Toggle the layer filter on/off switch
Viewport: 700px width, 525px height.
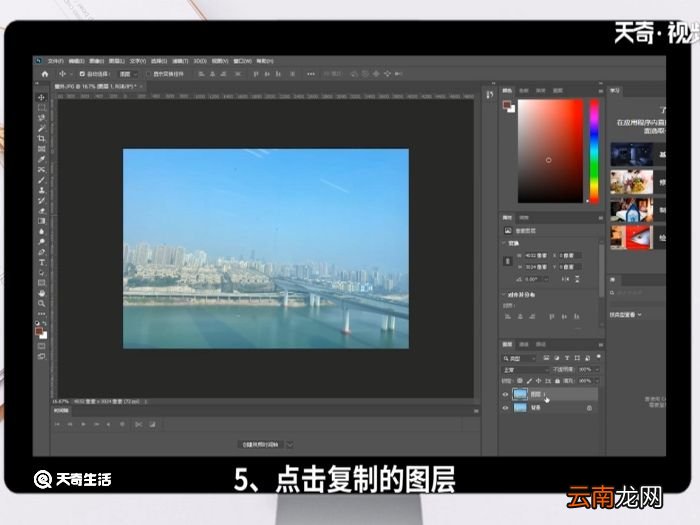tap(598, 358)
